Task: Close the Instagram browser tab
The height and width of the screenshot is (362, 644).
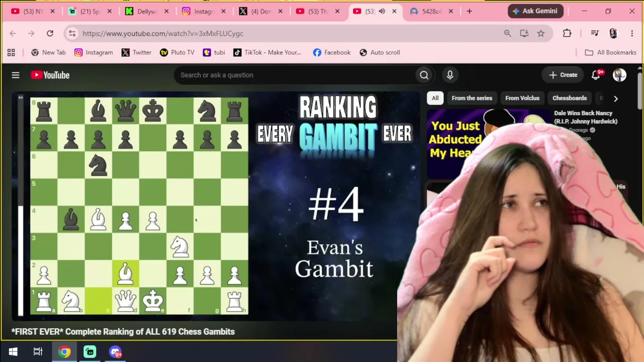Action: click(x=223, y=11)
